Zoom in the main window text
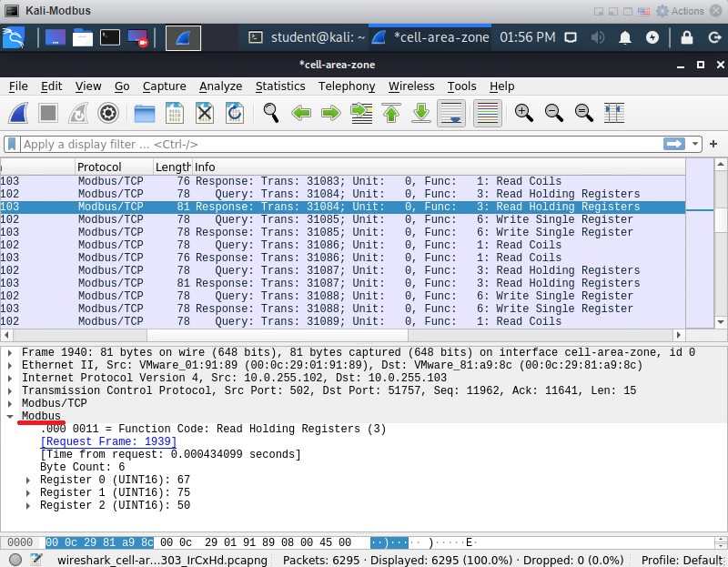Image resolution: width=728 pixels, height=567 pixels. pos(524,113)
